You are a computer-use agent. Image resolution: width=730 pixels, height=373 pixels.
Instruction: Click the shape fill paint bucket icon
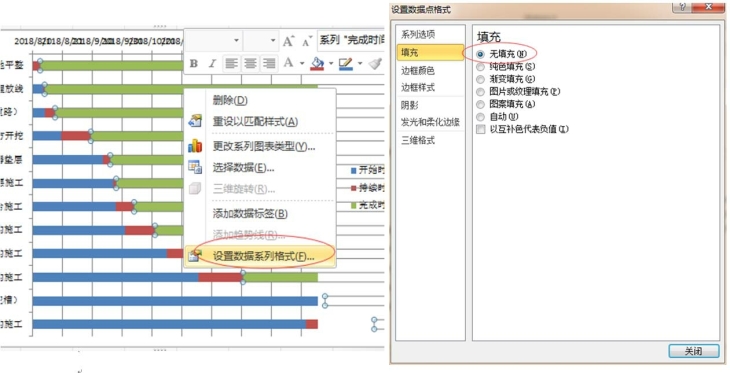317,63
